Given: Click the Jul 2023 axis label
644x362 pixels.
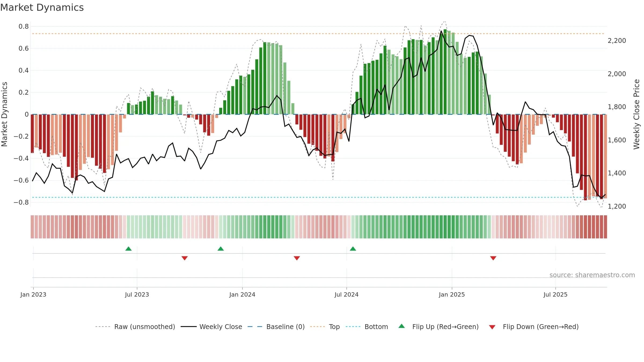Looking at the screenshot, I should [137, 294].
